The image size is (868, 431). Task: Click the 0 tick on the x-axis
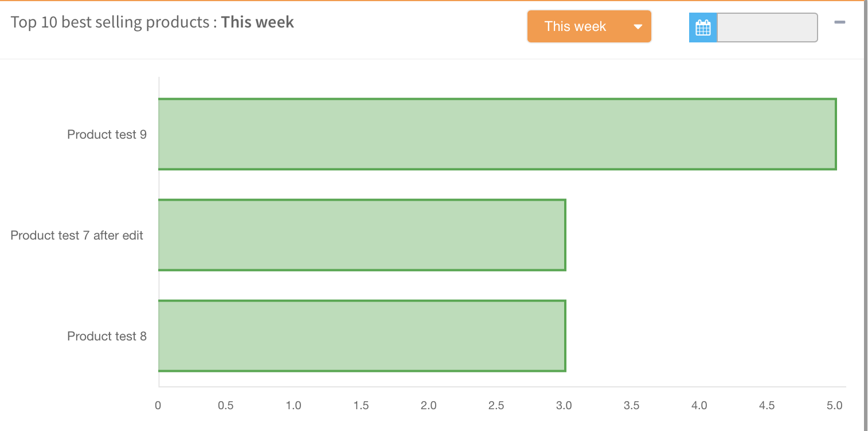[158, 406]
